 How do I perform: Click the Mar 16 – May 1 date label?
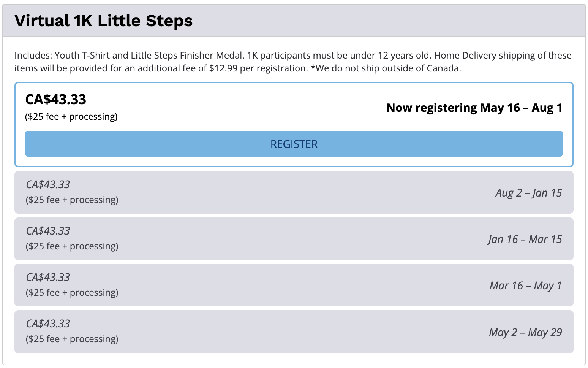click(x=526, y=286)
